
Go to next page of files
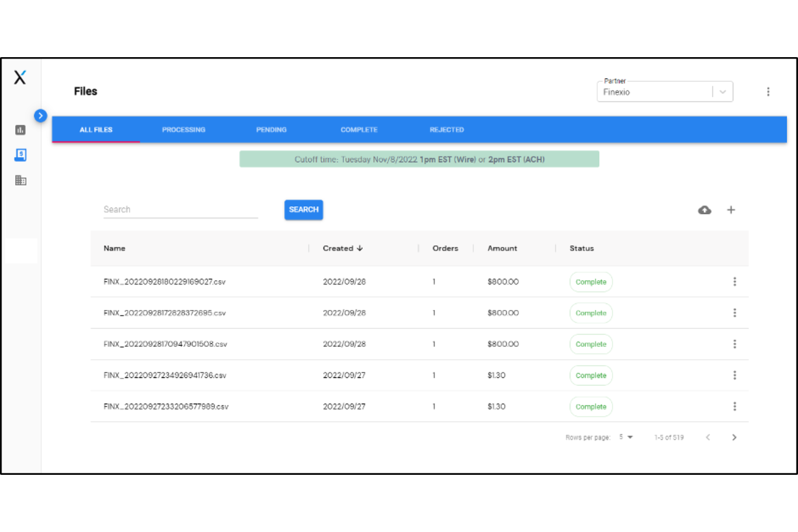[734, 437]
